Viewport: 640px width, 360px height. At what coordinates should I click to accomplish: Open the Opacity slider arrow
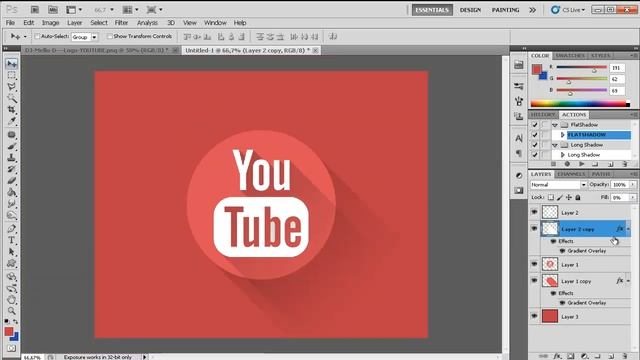[x=633, y=185]
